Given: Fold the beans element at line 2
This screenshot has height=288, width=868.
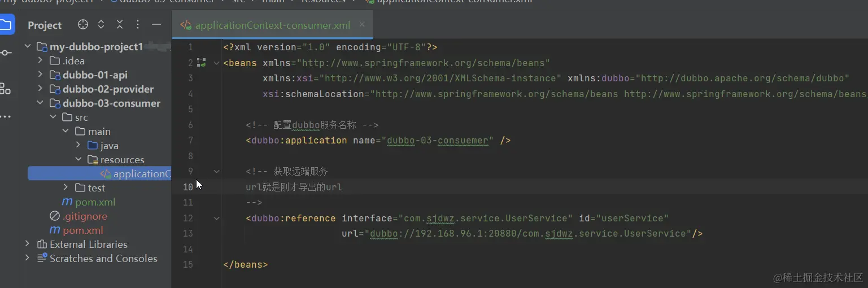Looking at the screenshot, I should [x=217, y=63].
